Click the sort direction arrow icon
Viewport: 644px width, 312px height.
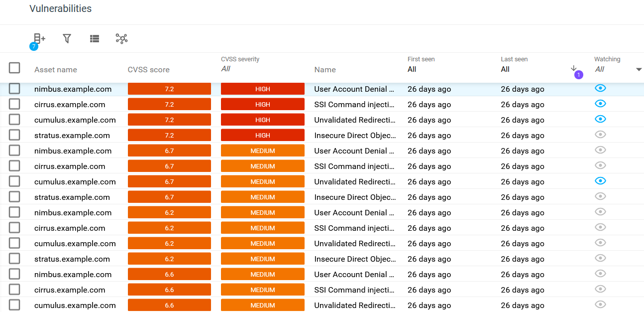pyautogui.click(x=574, y=68)
